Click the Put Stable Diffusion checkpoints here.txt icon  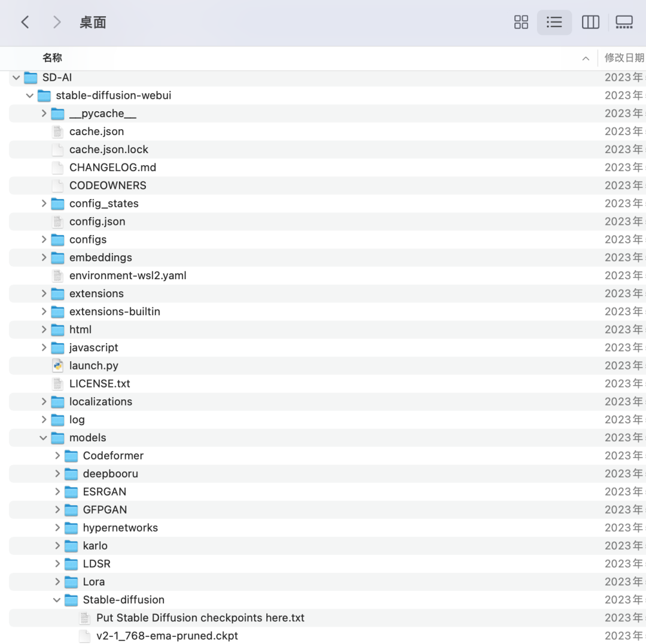click(84, 618)
